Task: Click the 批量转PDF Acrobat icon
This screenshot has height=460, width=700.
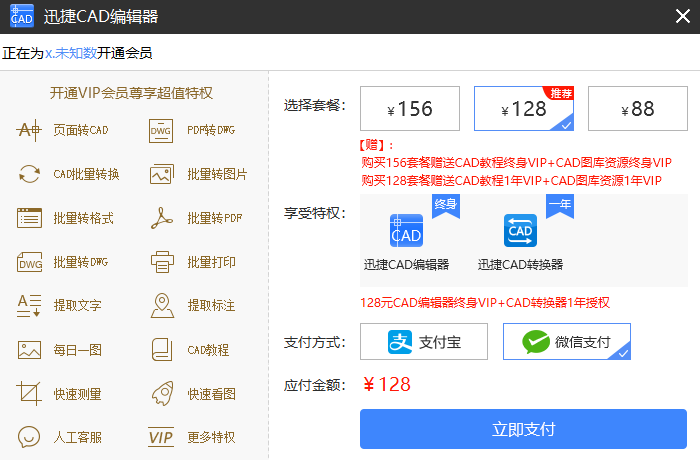Action: (x=161, y=218)
